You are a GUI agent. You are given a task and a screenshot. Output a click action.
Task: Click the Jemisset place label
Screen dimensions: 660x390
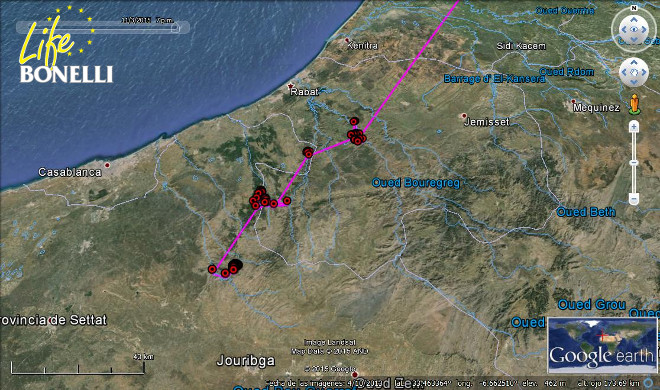[487, 122]
